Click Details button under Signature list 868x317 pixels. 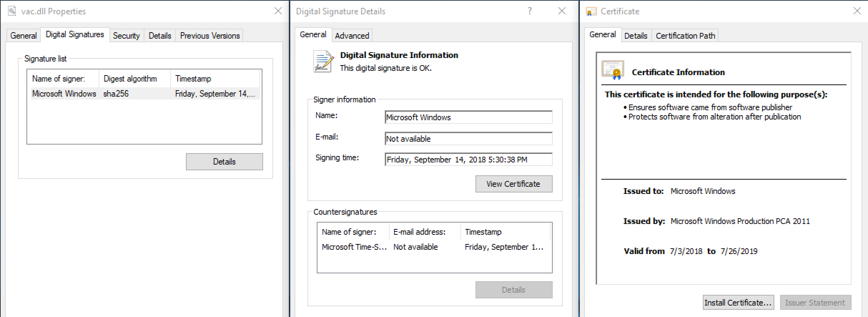[224, 162]
